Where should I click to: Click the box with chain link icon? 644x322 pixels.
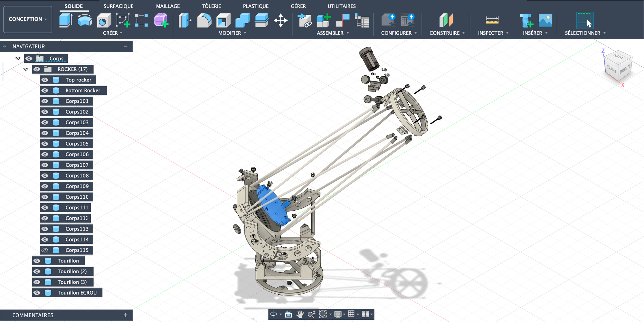point(305,20)
